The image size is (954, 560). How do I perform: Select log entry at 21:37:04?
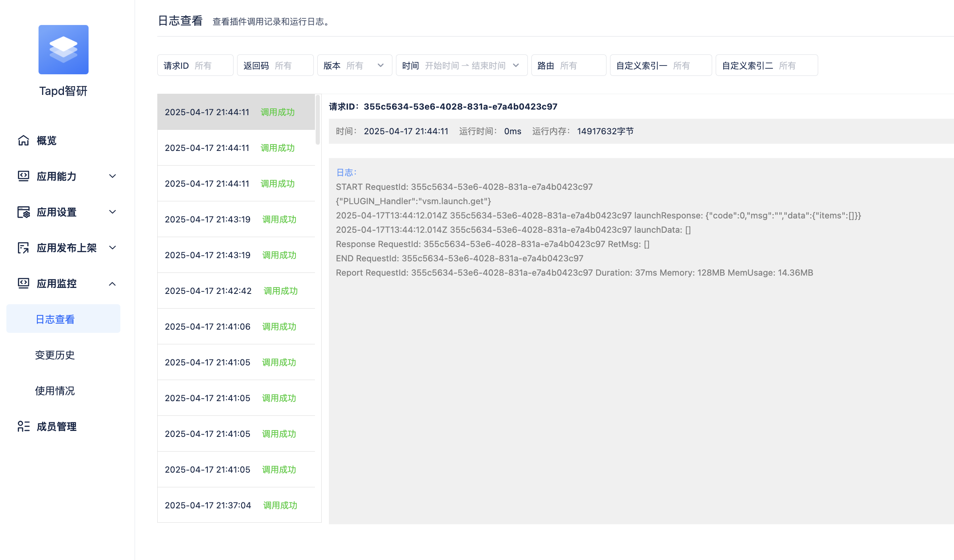pyautogui.click(x=236, y=505)
